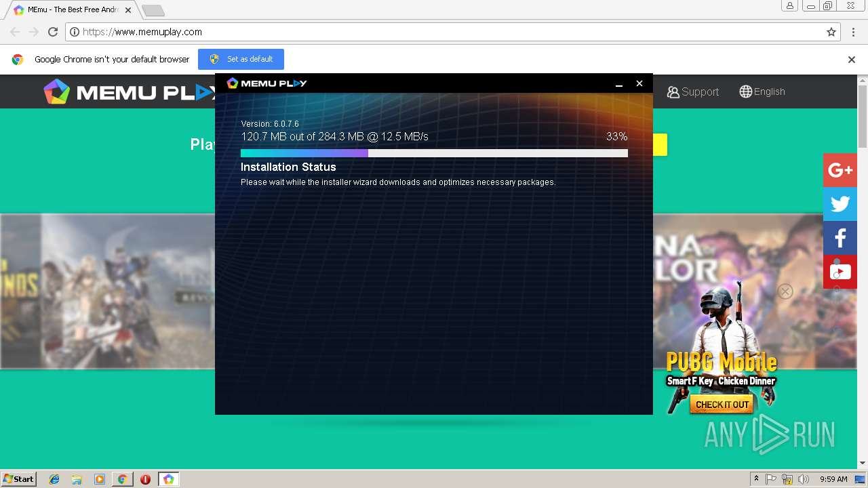868x488 pixels.
Task: Click the MEmu Play website logo
Action: pyautogui.click(x=129, y=91)
